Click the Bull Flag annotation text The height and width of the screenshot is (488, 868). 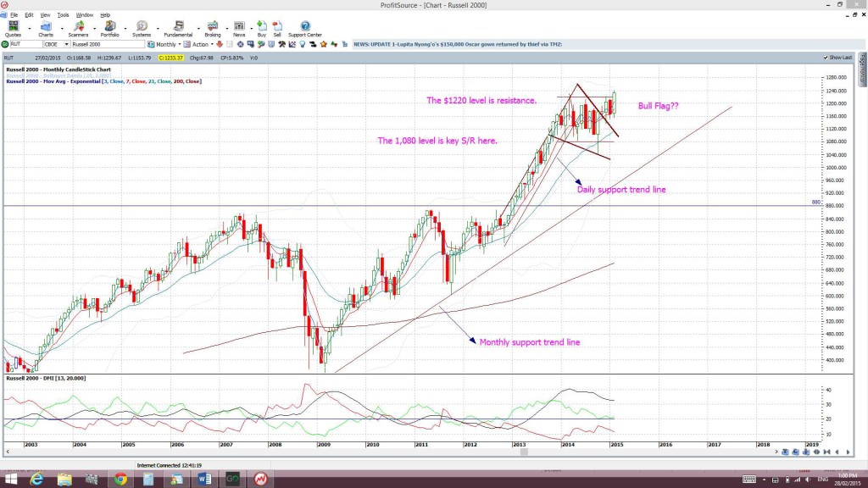[x=658, y=106]
